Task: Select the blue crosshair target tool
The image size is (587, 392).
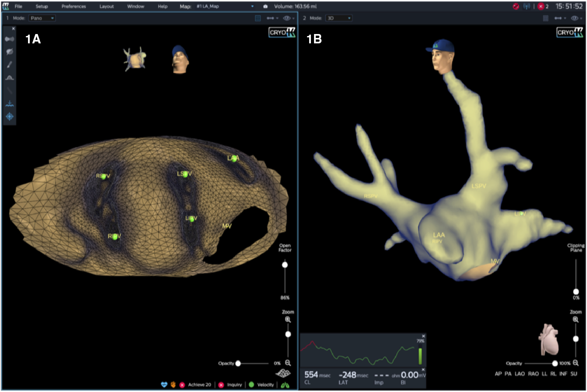Action: coord(9,117)
